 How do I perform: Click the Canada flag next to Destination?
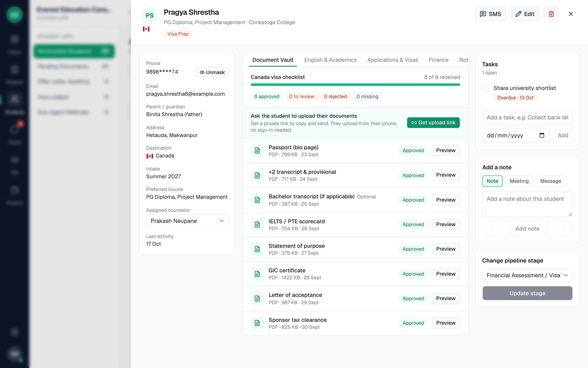click(x=150, y=156)
